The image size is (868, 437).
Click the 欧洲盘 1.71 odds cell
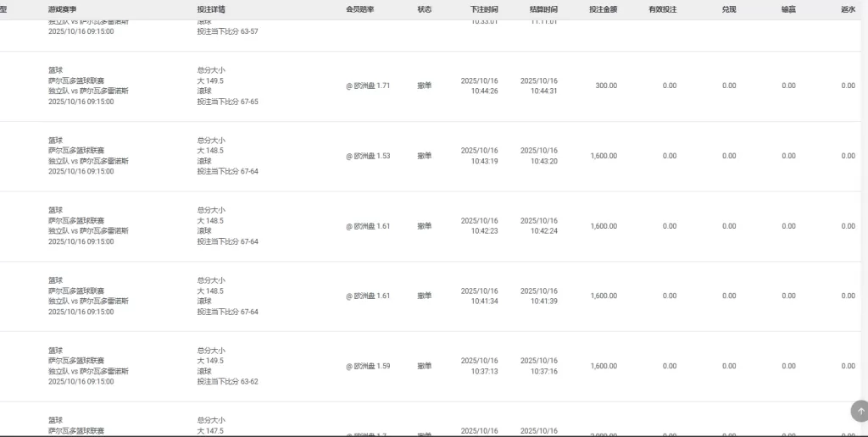(368, 86)
